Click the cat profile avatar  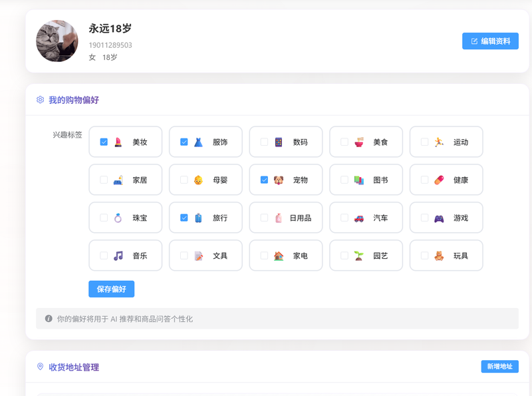coord(57,41)
